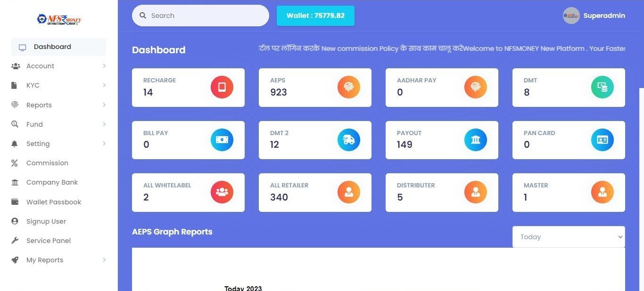Go to Wallet Passbook page

point(54,202)
